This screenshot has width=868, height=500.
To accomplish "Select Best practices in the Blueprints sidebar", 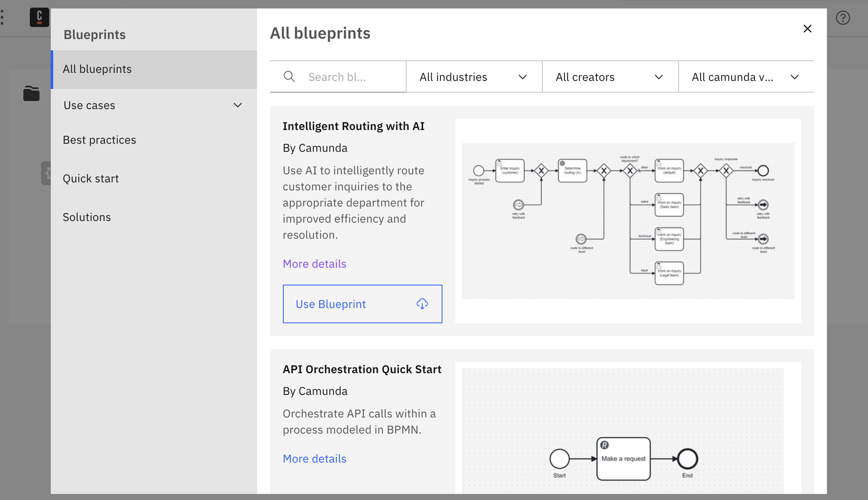I will point(100,140).
